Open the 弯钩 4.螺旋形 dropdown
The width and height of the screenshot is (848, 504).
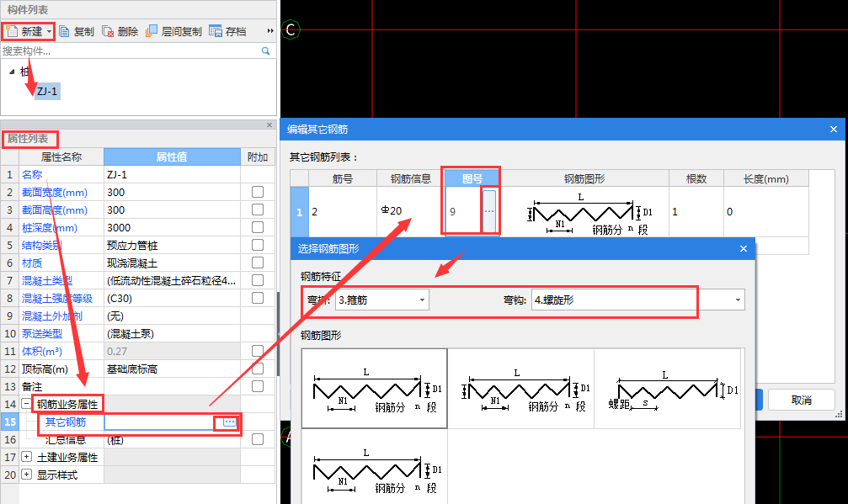coord(638,300)
